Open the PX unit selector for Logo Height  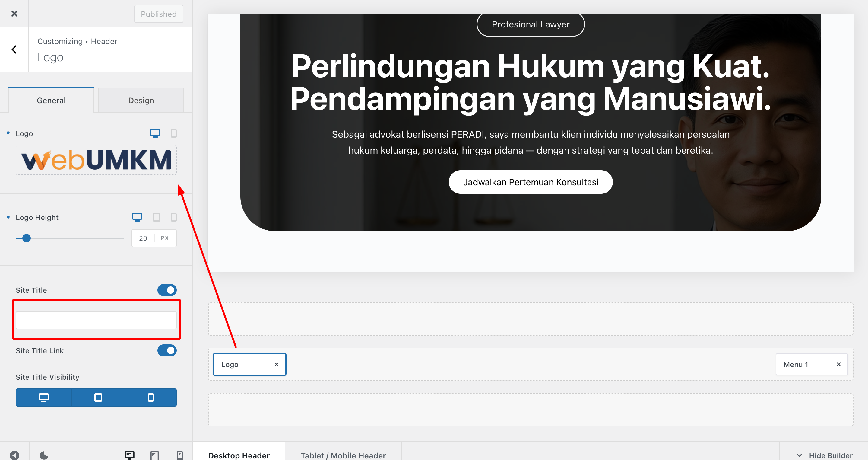pyautogui.click(x=164, y=238)
